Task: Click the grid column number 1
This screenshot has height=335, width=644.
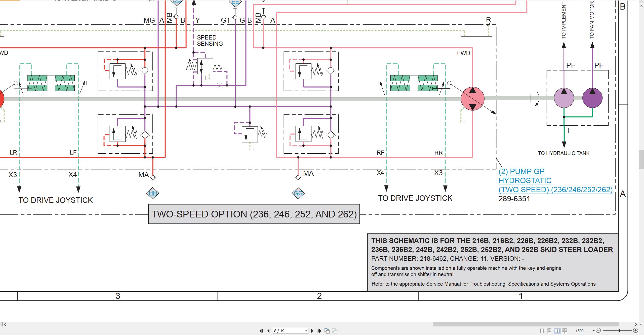Action: click(521, 296)
